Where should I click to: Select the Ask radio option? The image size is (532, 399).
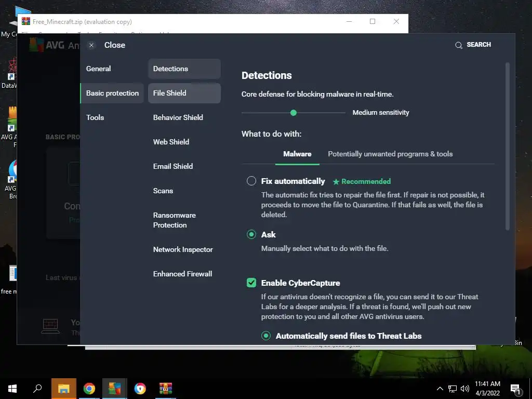click(251, 234)
